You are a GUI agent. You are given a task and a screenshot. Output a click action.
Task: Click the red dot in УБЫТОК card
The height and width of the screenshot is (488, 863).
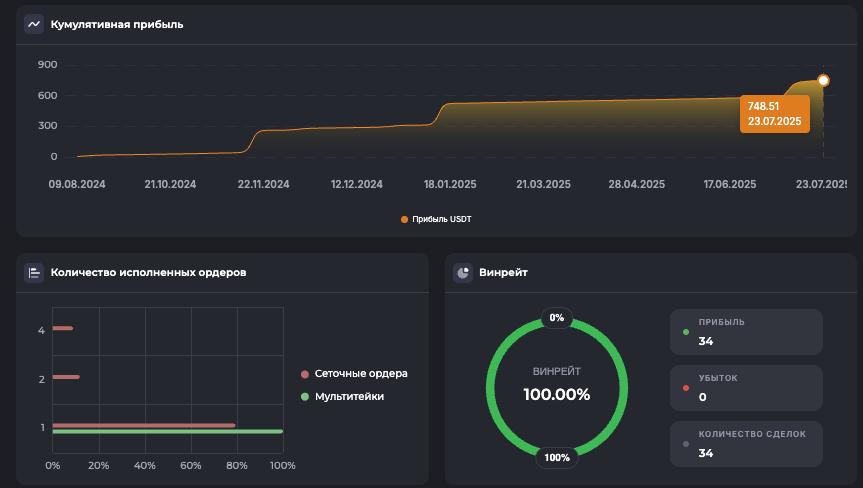click(685, 388)
